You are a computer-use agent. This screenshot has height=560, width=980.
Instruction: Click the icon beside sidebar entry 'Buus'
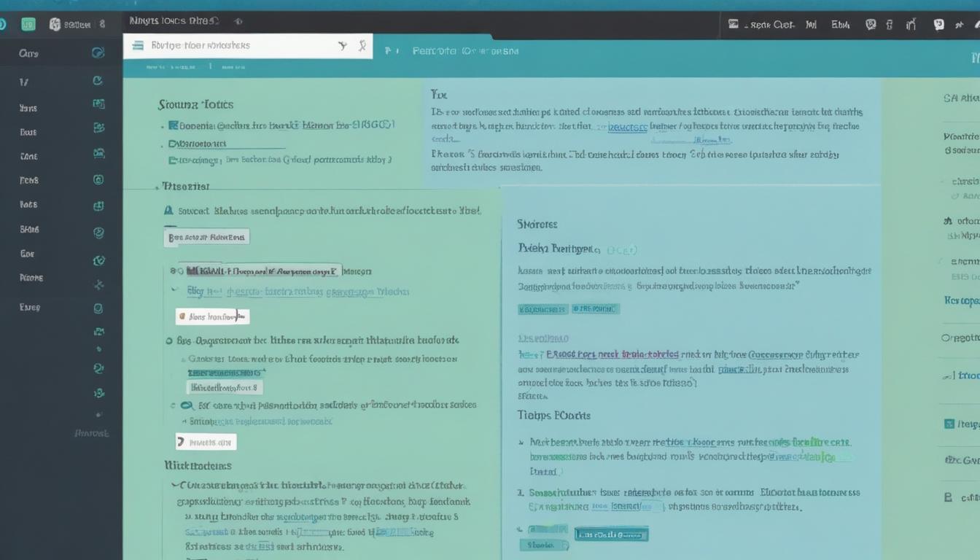pos(98,128)
